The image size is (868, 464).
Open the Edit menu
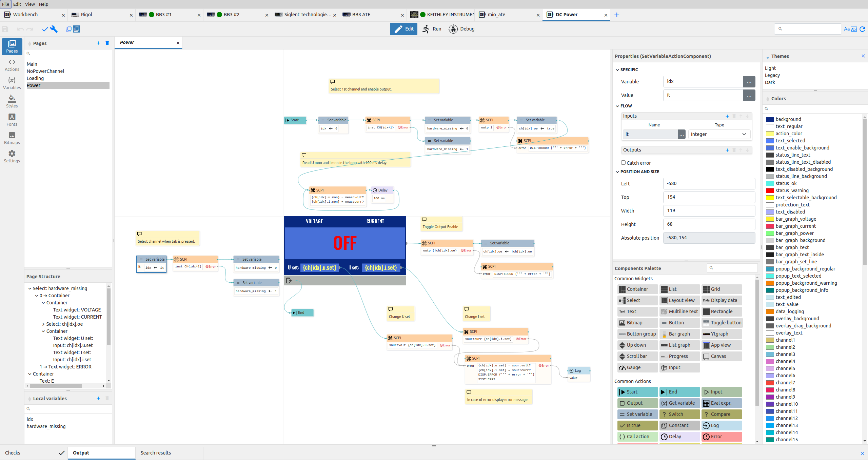point(17,4)
